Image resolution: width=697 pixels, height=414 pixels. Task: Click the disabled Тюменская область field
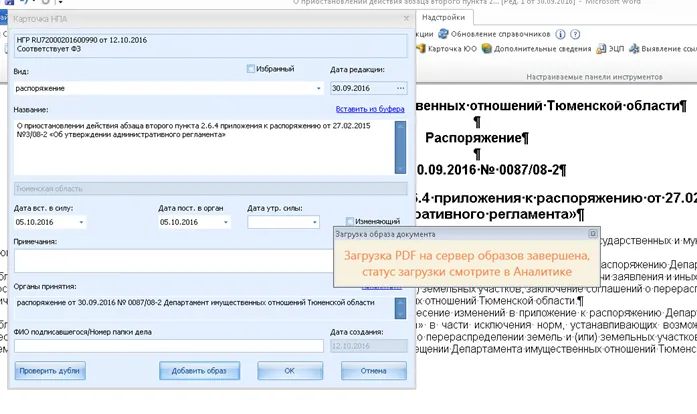[x=210, y=189]
